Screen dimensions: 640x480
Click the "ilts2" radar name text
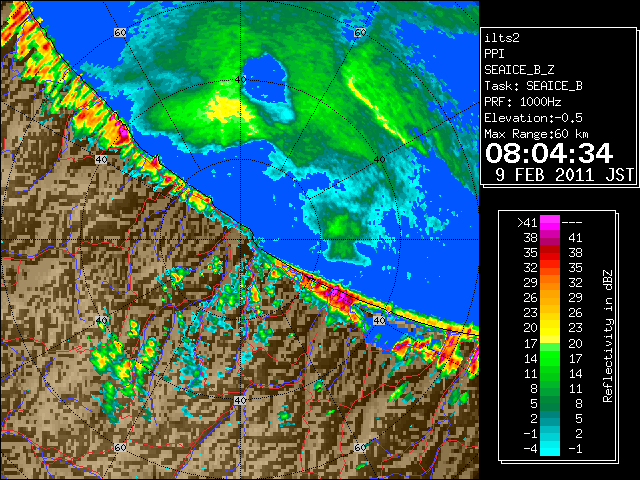tap(502, 38)
